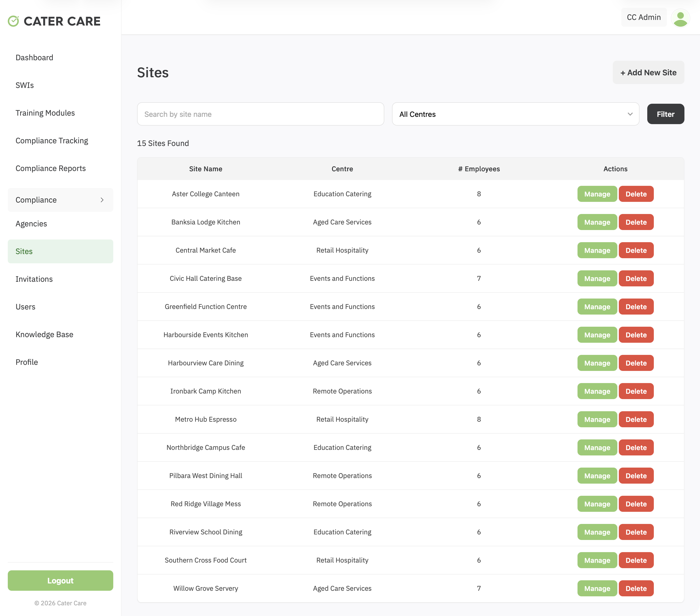This screenshot has width=700, height=616.
Task: Delete Civic Hall Catering Base
Action: [x=636, y=279]
